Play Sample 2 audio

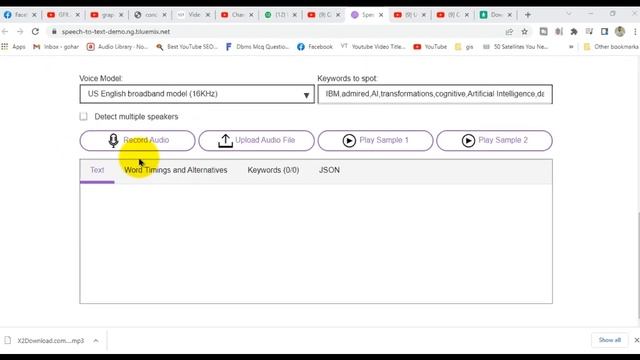(494, 140)
